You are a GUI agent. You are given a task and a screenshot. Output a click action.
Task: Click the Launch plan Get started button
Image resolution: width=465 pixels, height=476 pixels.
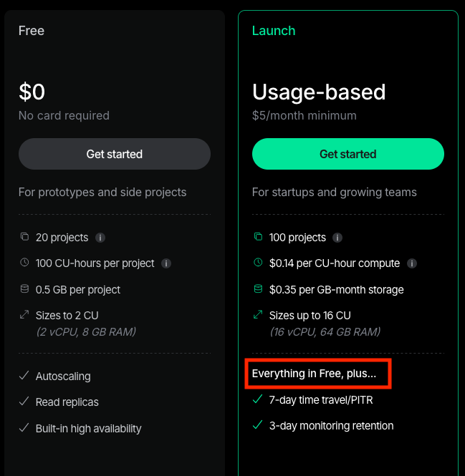coord(348,154)
